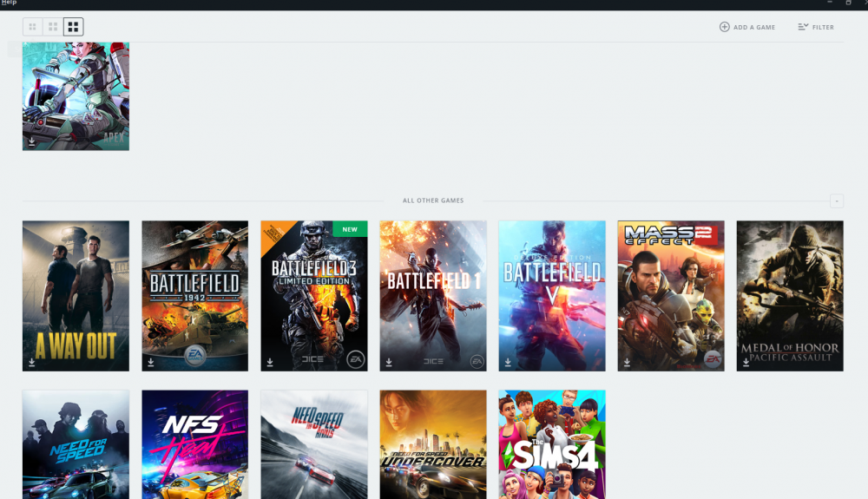This screenshot has height=499, width=868.
Task: Open the Need for Speed game tile
Action: 76,445
